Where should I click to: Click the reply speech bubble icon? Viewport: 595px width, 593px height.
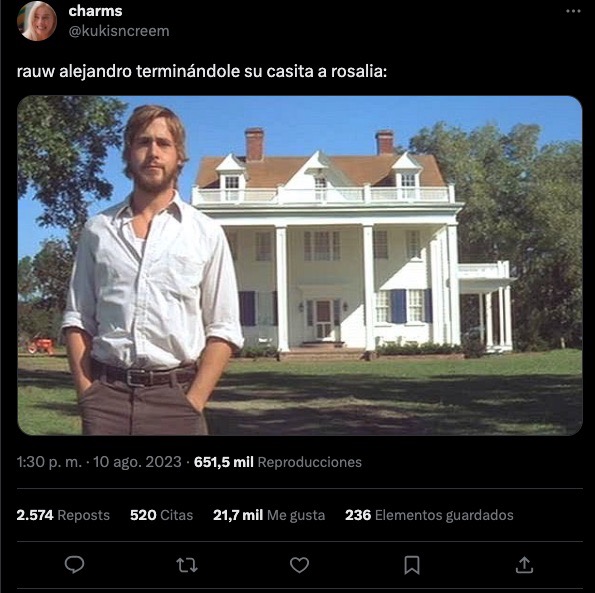(74, 565)
